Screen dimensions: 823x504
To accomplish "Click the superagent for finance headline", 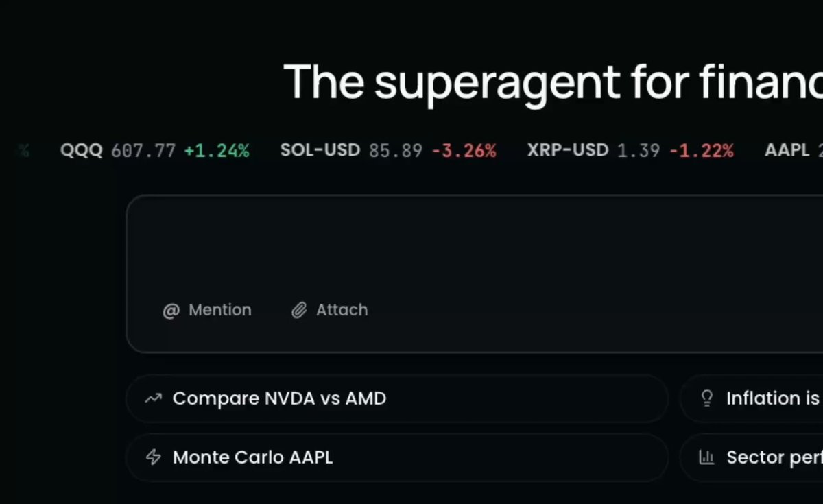I will [x=553, y=82].
